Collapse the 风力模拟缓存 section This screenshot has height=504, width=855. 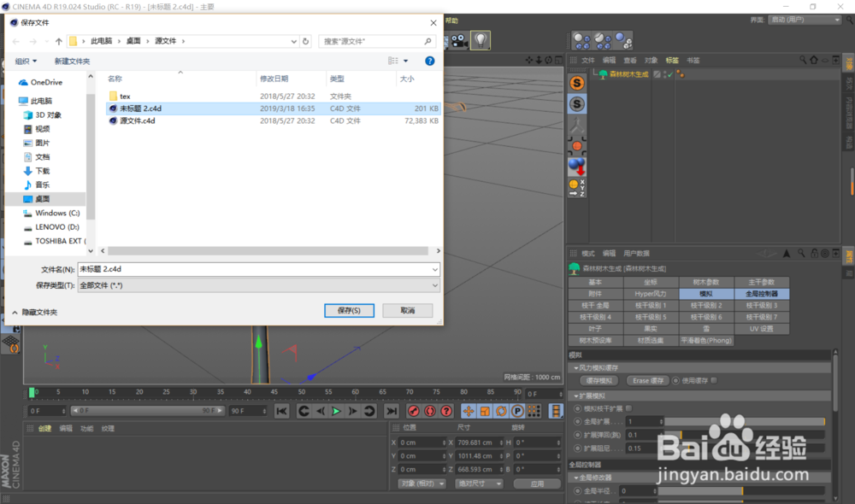[x=576, y=368]
